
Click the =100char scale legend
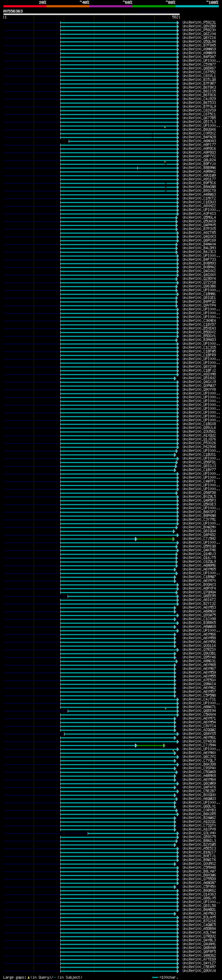coord(165,977)
